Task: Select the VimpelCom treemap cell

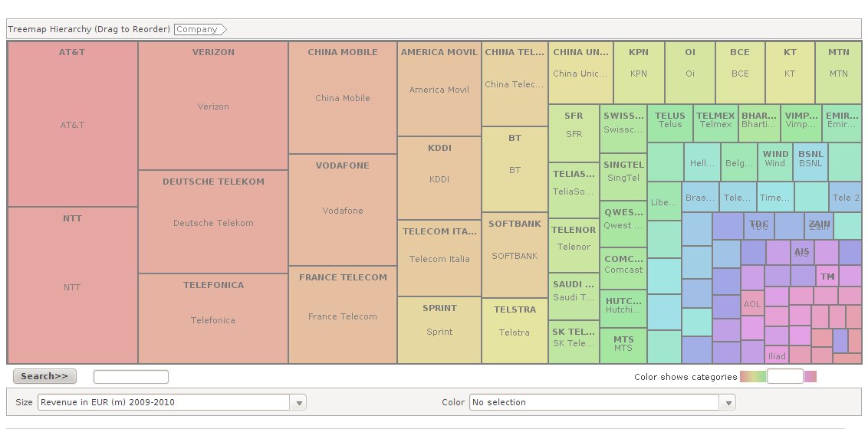Action: pos(801,123)
